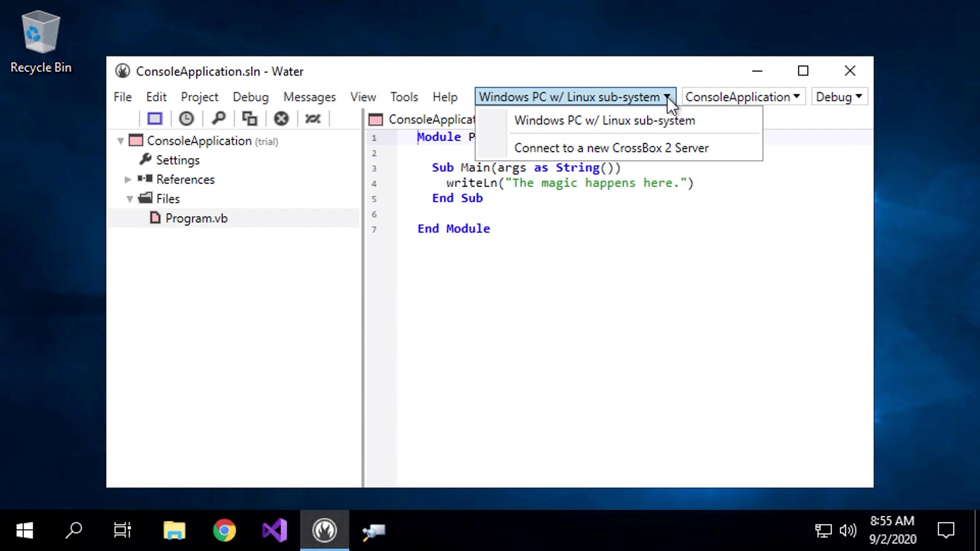
Task: Minimize the Water window
Action: coord(757,71)
